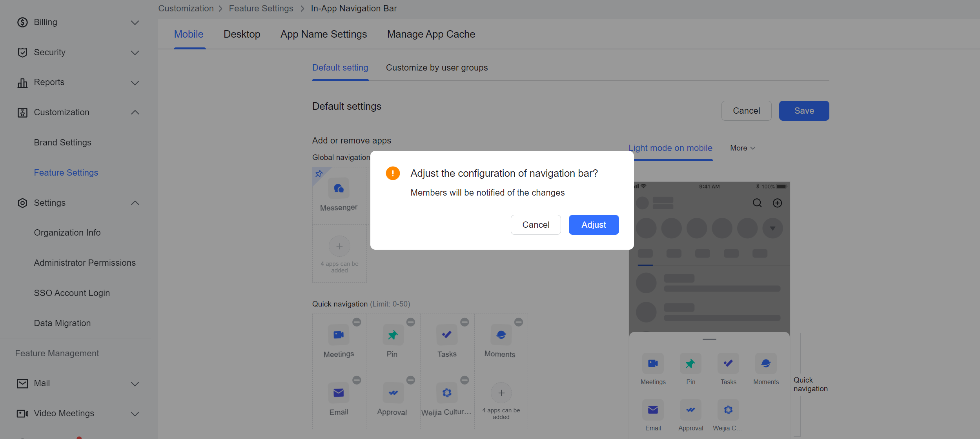This screenshot has height=439, width=980.
Task: Click the Security shield icon
Action: (x=22, y=53)
